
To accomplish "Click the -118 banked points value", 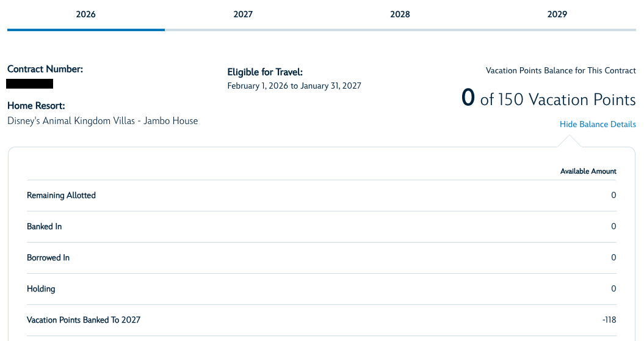I will (609, 320).
